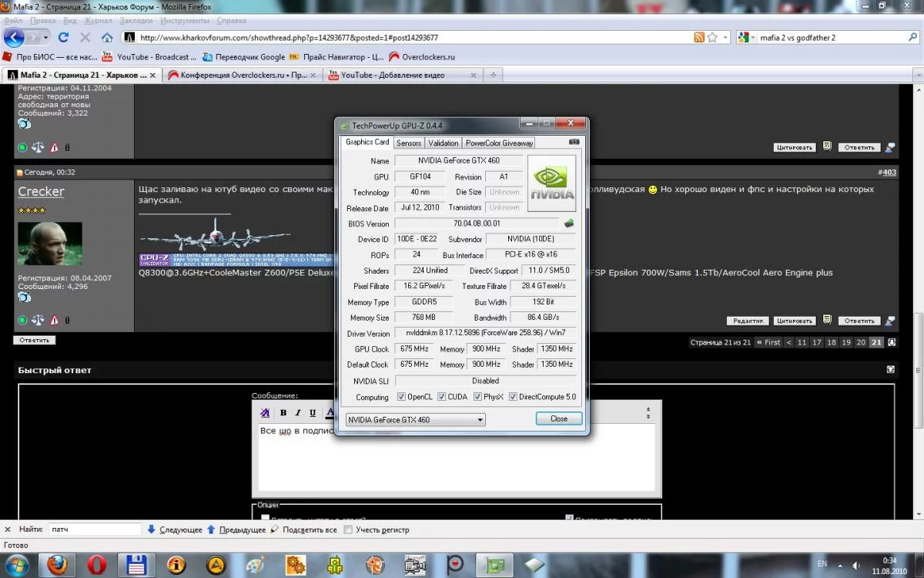The image size is (924, 578).
Task: Click Редактир. button on Crecker's post
Action: 748,321
